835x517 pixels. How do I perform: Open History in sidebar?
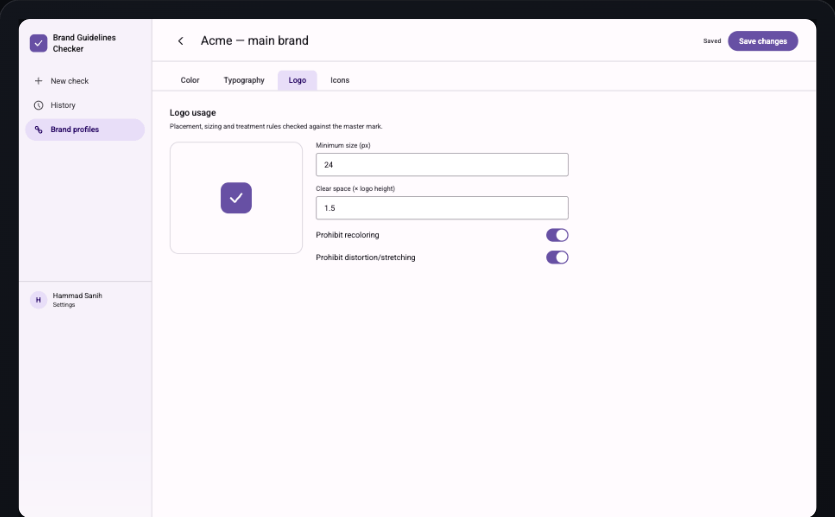pos(85,105)
